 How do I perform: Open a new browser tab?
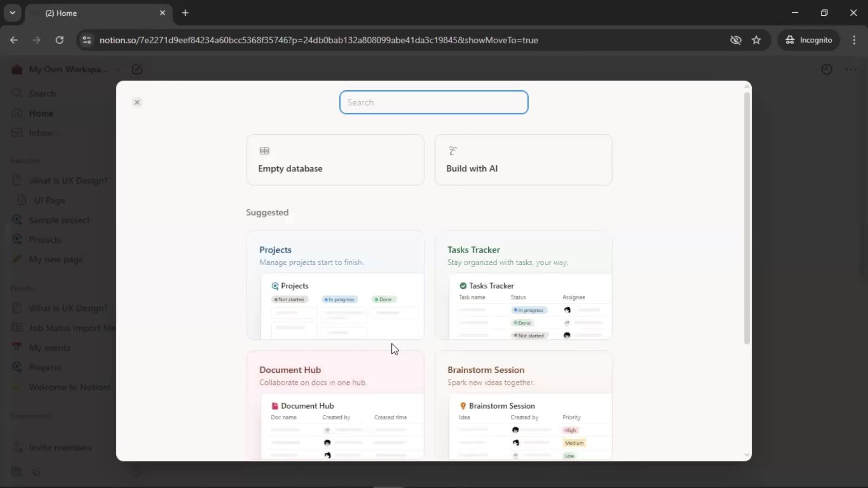coord(185,13)
